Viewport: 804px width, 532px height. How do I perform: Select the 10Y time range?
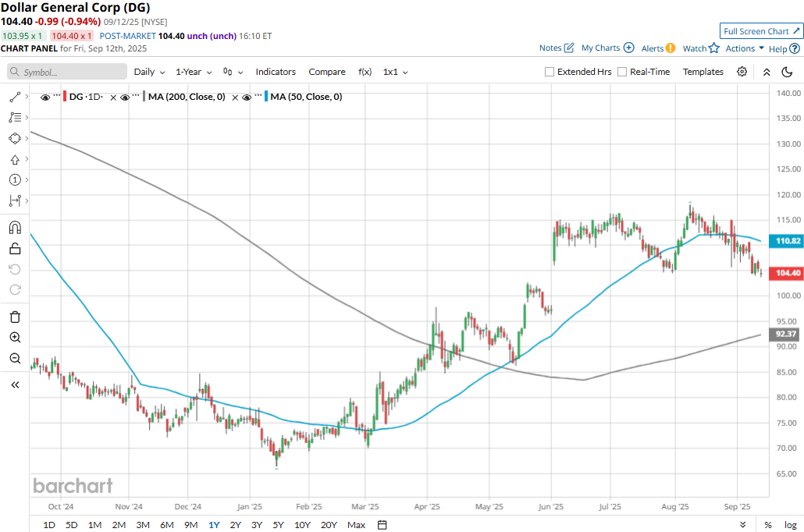[303, 525]
